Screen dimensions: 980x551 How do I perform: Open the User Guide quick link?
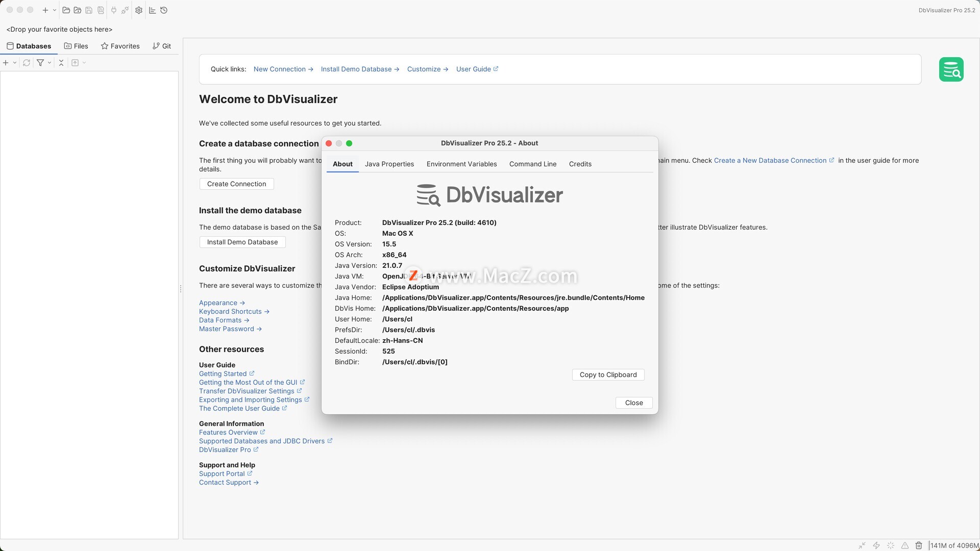tap(477, 69)
